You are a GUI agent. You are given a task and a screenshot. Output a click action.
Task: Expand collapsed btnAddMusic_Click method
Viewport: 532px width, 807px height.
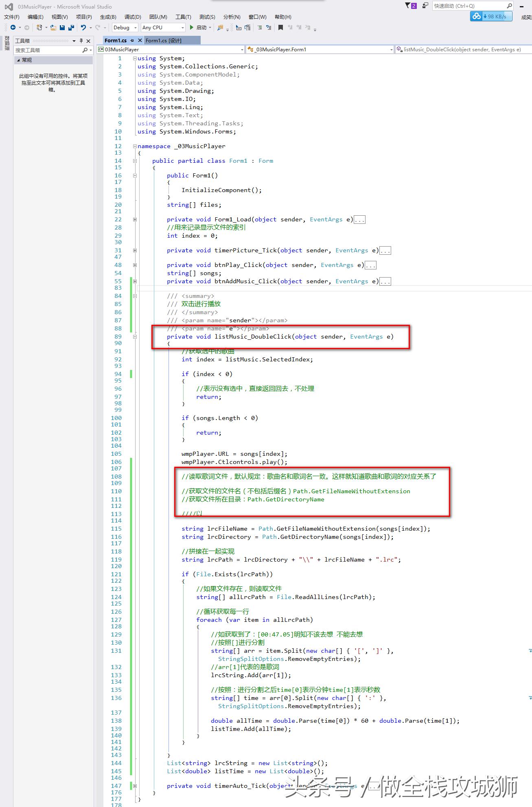135,281
